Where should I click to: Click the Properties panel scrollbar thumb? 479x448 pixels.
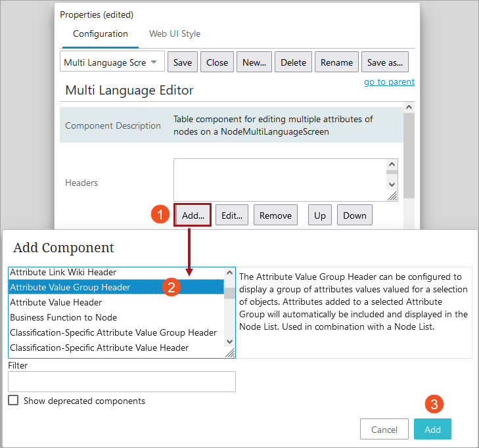point(409,156)
